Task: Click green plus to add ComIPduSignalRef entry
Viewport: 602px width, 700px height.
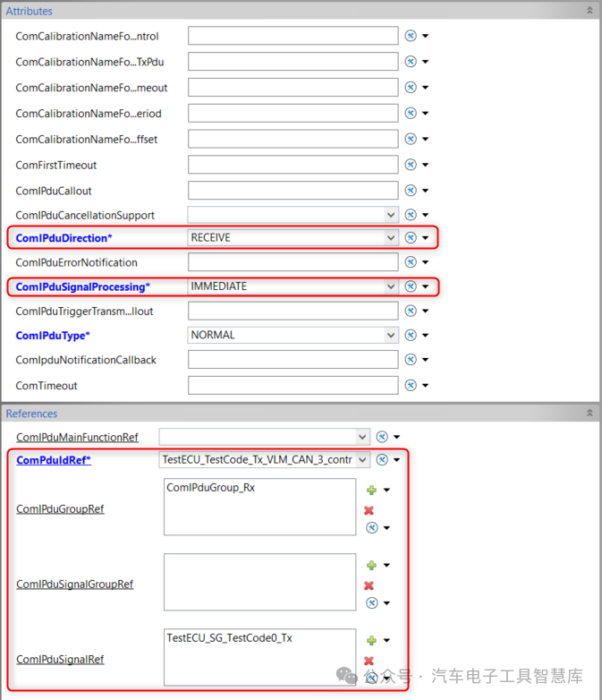Action: [x=371, y=641]
